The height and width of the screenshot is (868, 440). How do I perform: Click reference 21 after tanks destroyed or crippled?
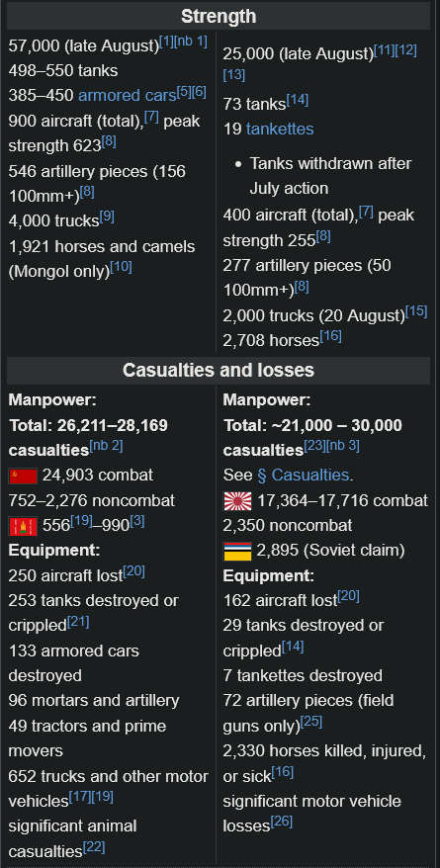pyautogui.click(x=78, y=622)
